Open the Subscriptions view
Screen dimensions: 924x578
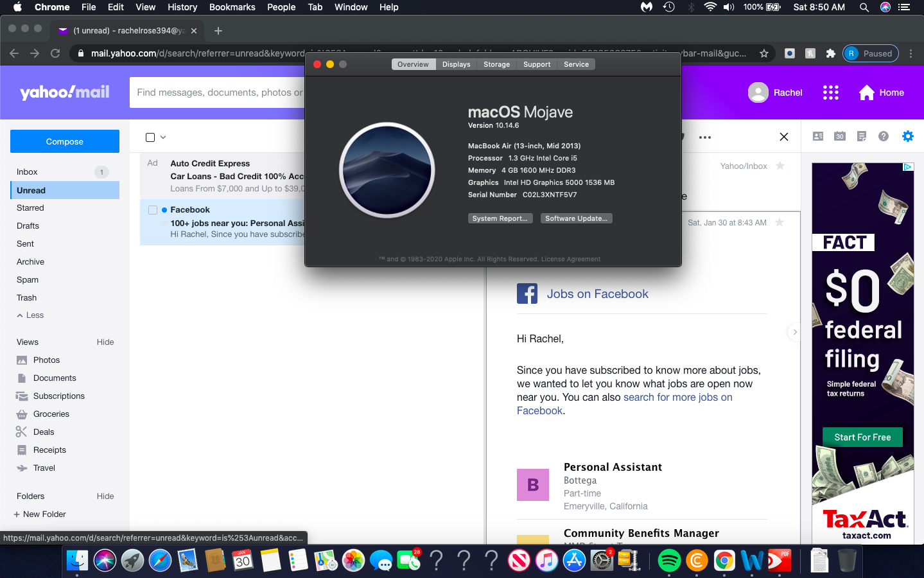(59, 396)
